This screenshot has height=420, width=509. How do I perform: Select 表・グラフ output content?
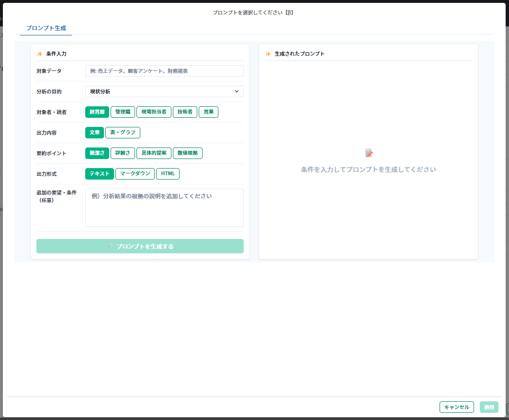123,133
